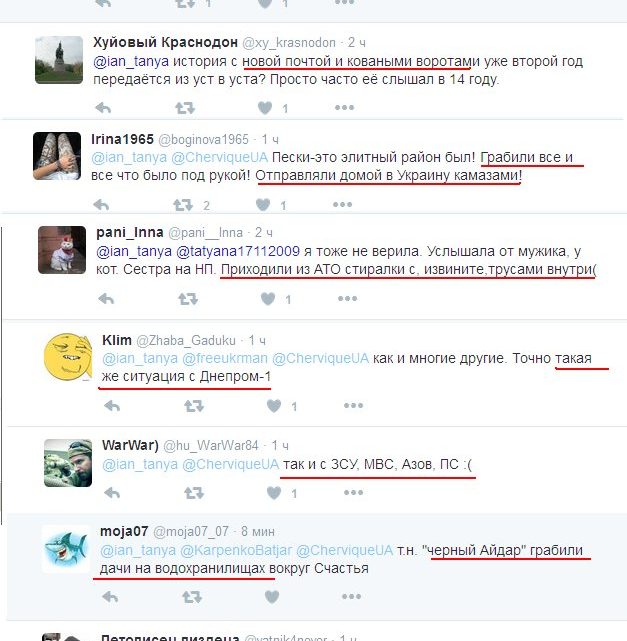Screen dimensions: 627x641
Task: Like WarWar)'s tweet
Action: pyautogui.click(x=274, y=493)
